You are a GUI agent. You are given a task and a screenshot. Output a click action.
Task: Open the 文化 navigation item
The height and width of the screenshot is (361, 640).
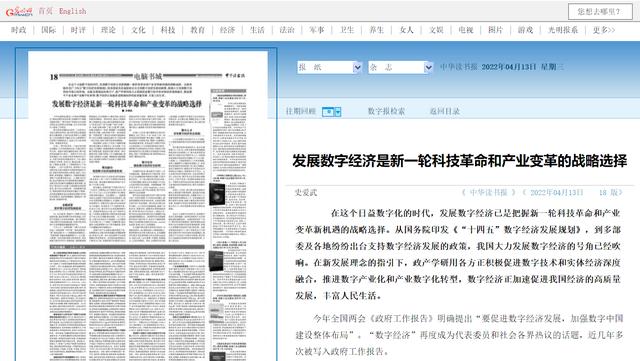click(x=138, y=30)
